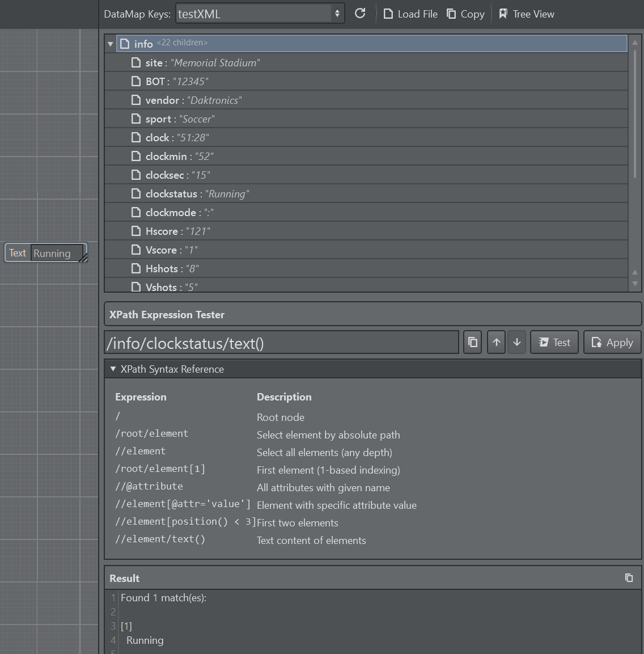The height and width of the screenshot is (654, 644).
Task: Click the tree view vertical scrollbar
Action: click(x=634, y=113)
